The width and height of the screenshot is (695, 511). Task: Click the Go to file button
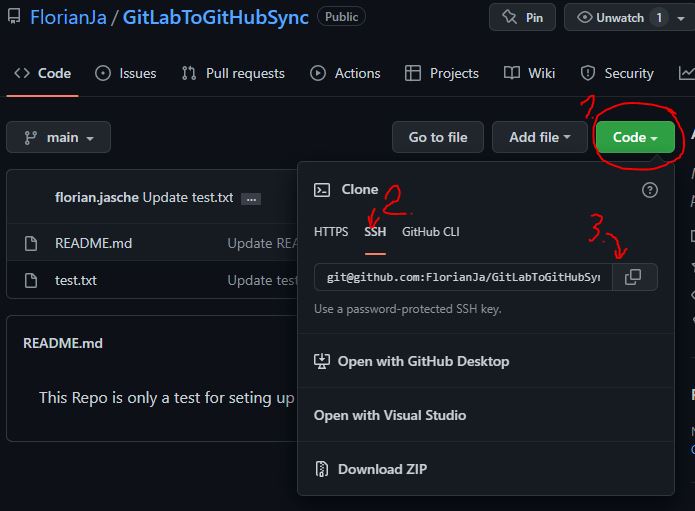438,137
